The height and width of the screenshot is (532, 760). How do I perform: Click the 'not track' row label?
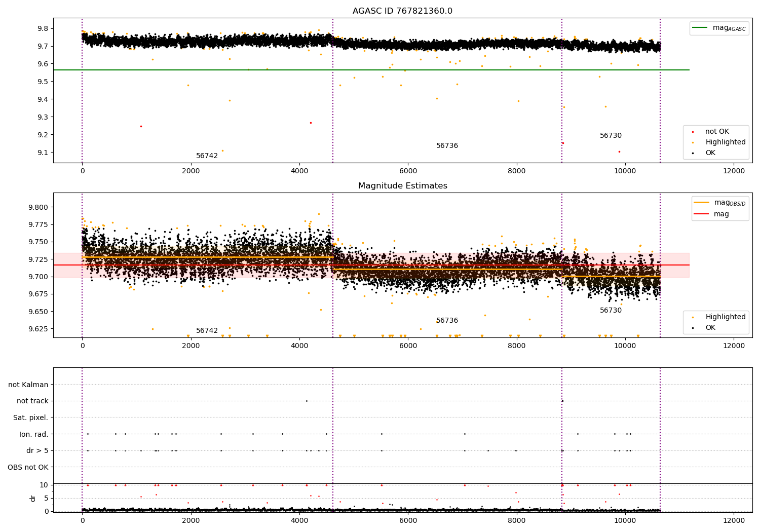[32, 401]
